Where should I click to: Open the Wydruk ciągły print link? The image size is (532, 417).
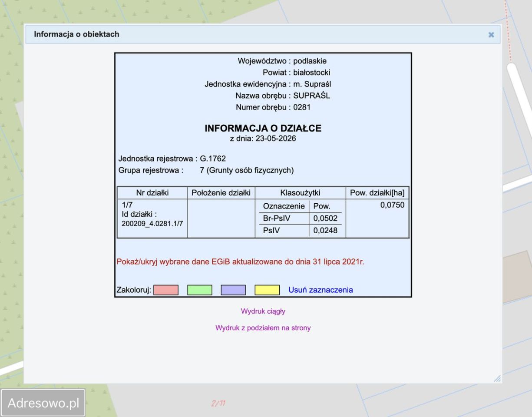(x=263, y=311)
